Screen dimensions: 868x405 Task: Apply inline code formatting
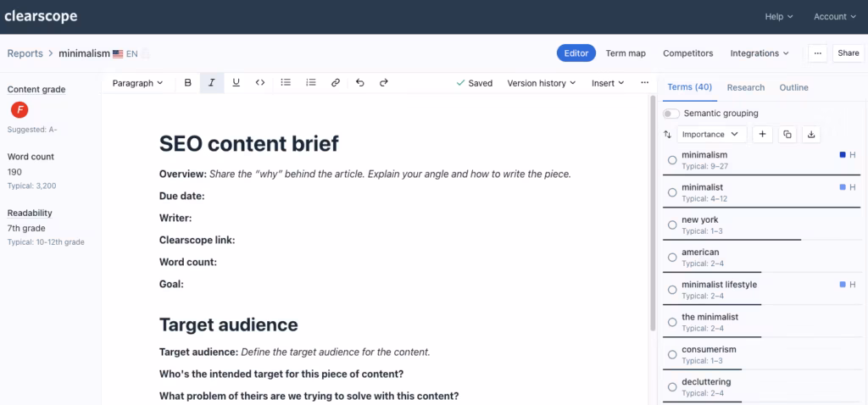coord(259,83)
